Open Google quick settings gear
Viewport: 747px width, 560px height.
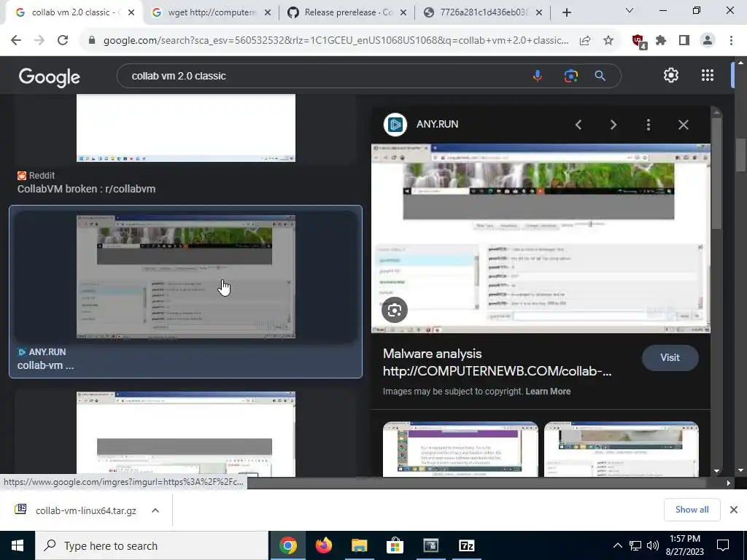(x=671, y=75)
